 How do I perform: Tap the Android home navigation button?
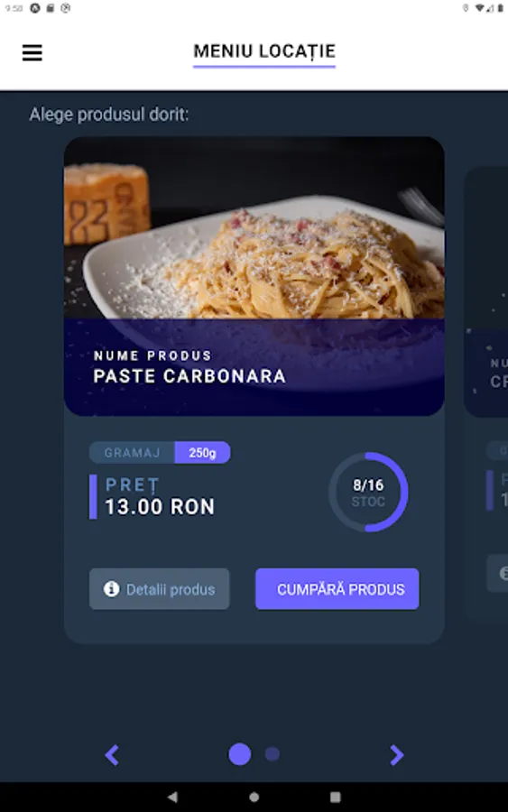254,797
